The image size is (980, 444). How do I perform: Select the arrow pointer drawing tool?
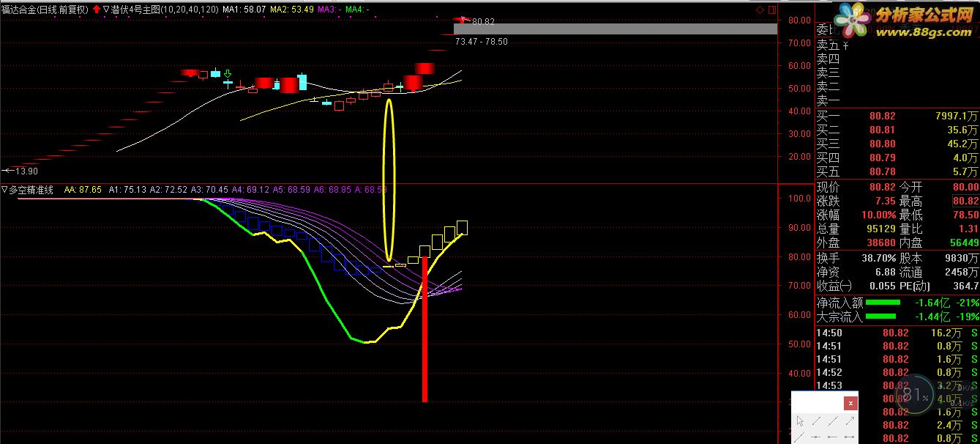coord(800,421)
